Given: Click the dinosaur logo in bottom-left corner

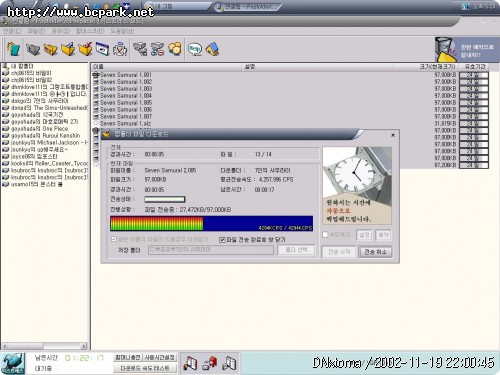Looking at the screenshot, I should pyautogui.click(x=13, y=363).
